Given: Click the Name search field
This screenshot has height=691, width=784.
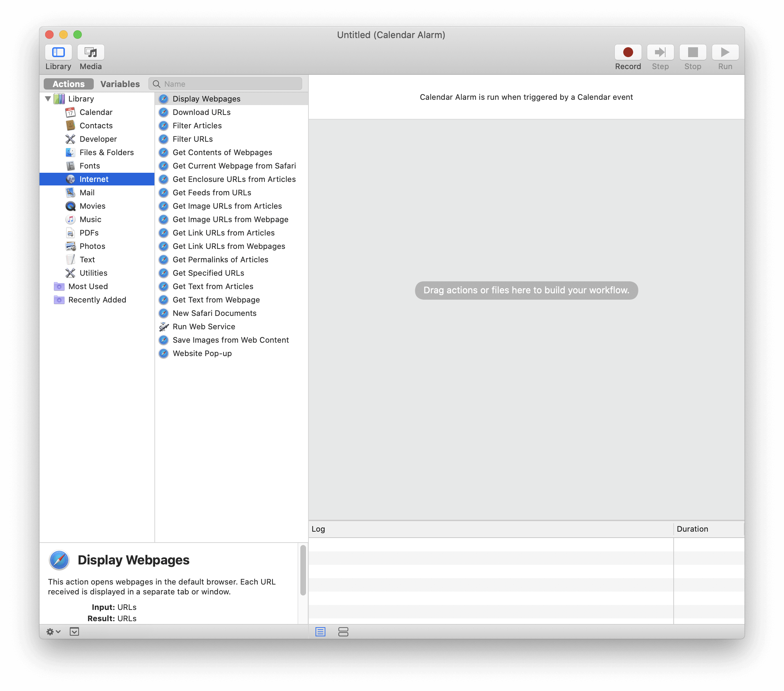Looking at the screenshot, I should tap(230, 84).
